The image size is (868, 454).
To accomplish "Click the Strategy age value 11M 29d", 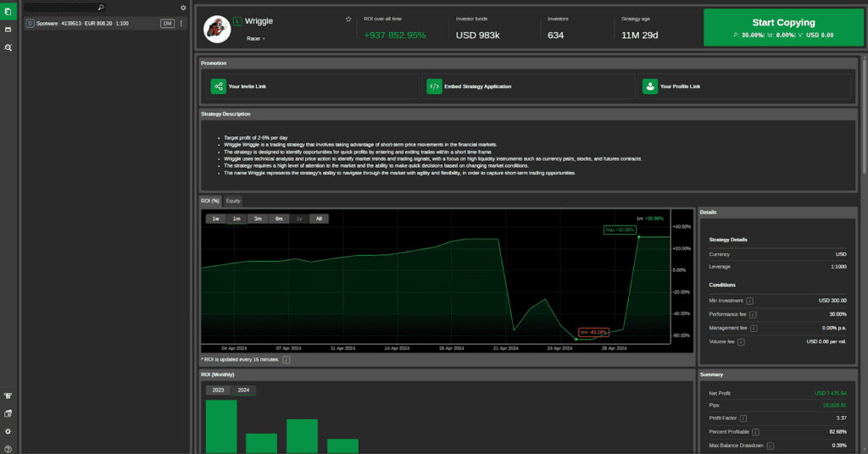I will pyautogui.click(x=639, y=36).
